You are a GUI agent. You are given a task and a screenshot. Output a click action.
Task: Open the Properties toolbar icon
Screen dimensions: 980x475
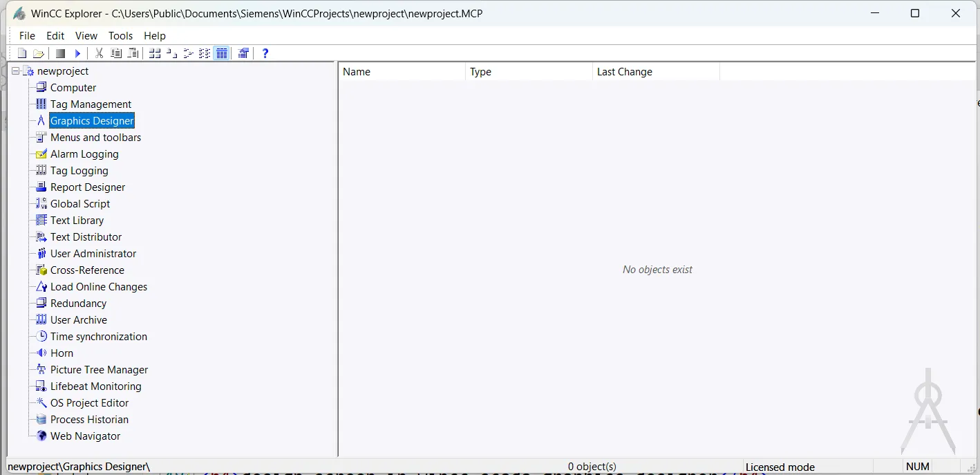[243, 53]
